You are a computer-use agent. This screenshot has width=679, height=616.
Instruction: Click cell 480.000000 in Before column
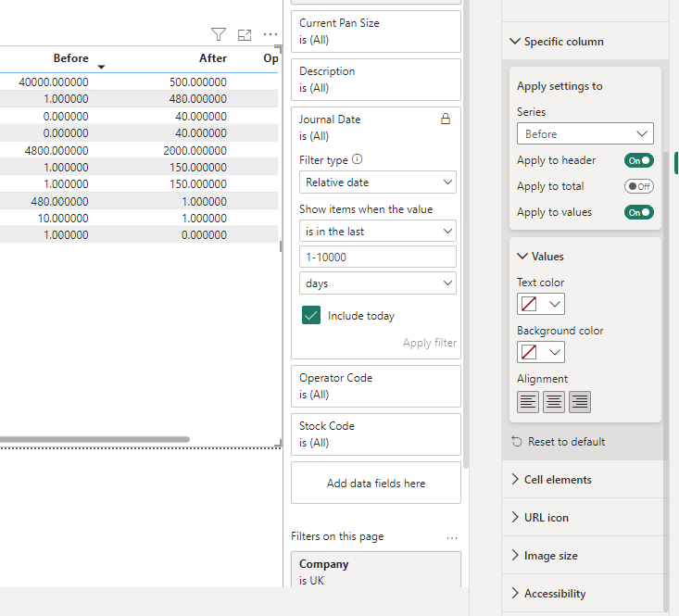point(60,201)
